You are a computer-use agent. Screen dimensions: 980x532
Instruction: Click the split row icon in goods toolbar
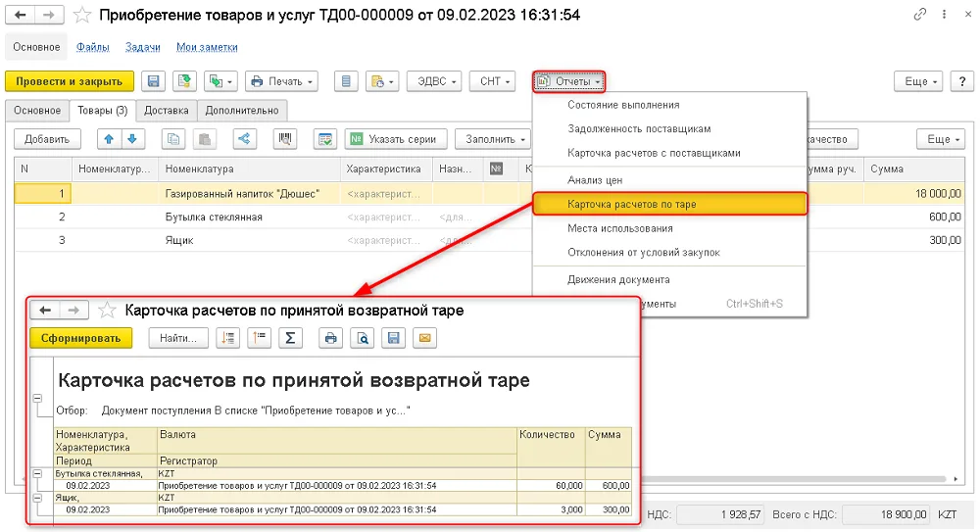[244, 139]
